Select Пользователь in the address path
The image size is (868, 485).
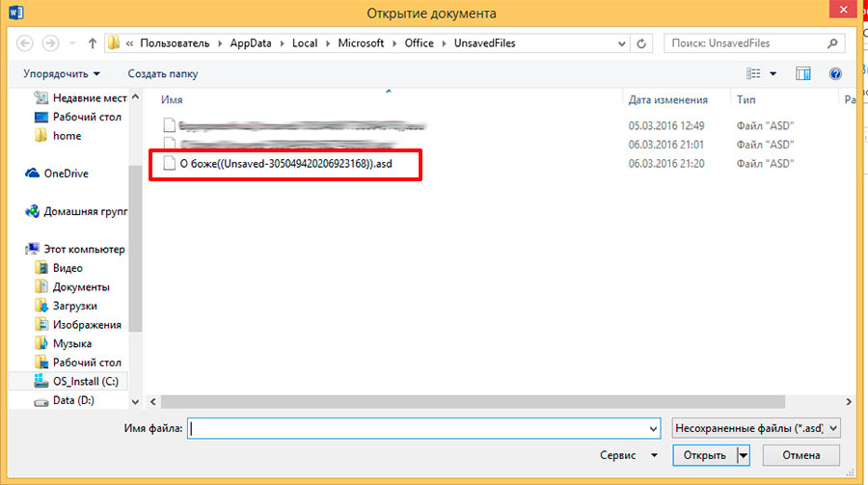point(175,43)
